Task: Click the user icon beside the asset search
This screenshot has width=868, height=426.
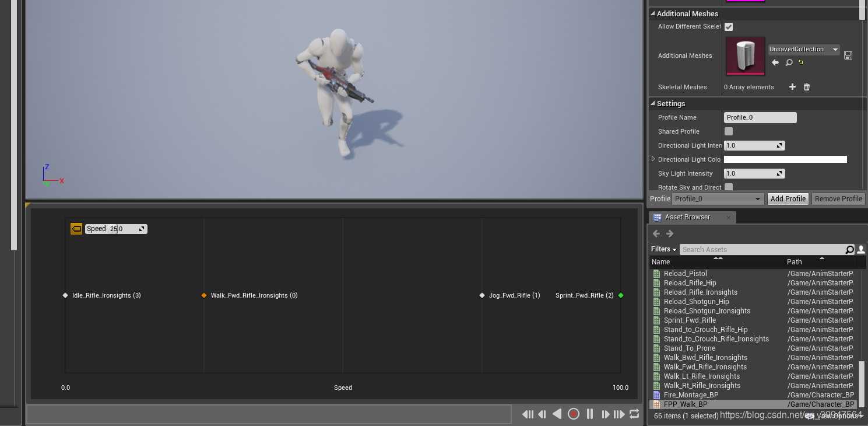Action: click(x=861, y=250)
